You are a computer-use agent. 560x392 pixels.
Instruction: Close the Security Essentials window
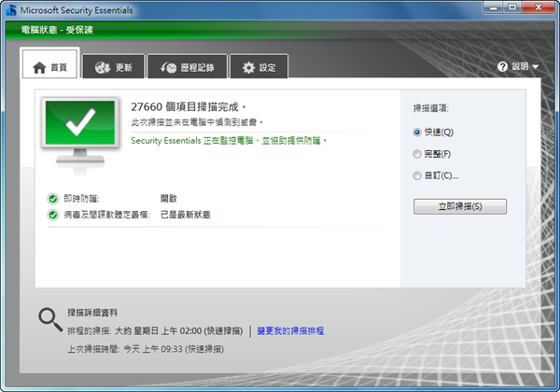coord(539,7)
